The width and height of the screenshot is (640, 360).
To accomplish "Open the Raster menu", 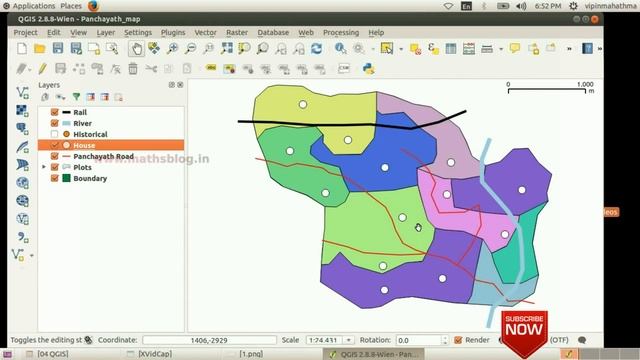I will (x=237, y=33).
